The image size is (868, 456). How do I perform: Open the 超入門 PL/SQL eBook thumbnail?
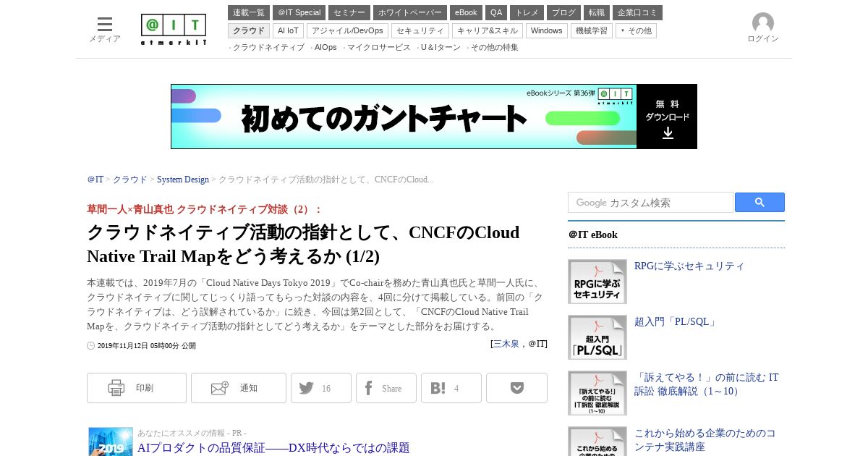[597, 337]
